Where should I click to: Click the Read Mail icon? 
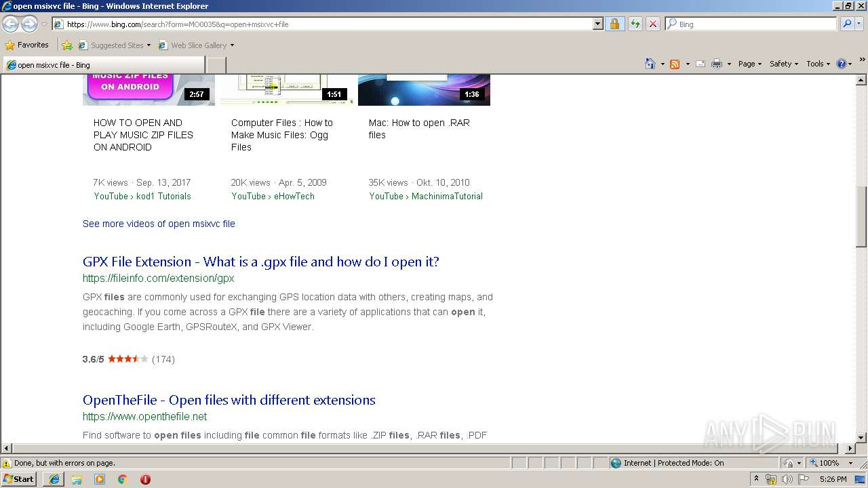[701, 64]
